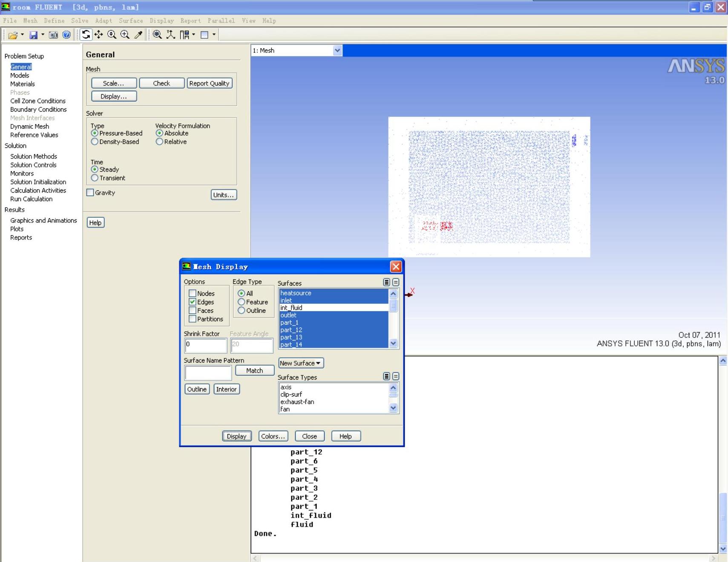Select the Transient time radio button

95,178
